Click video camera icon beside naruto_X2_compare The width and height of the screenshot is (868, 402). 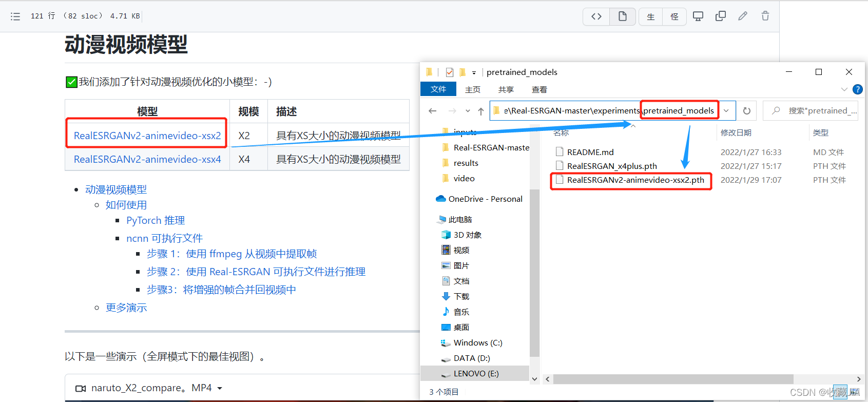click(x=81, y=389)
